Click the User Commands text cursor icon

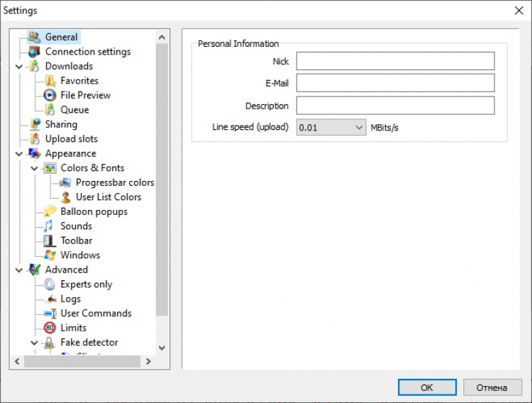point(50,314)
